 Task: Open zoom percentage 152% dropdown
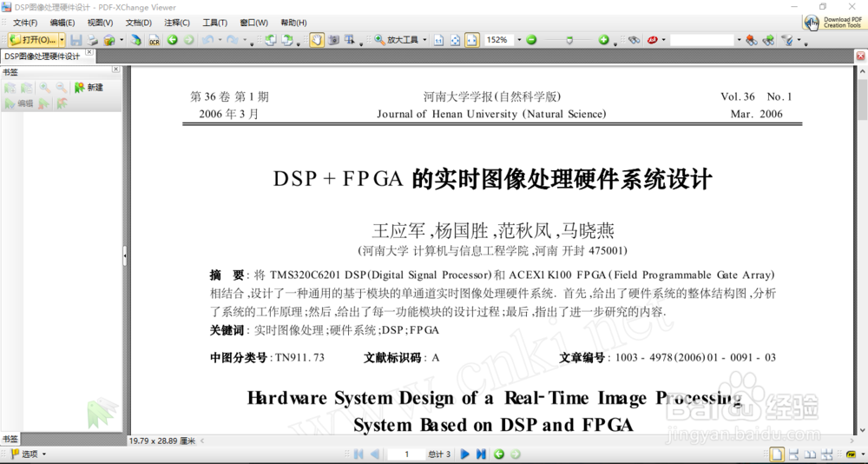tap(519, 40)
